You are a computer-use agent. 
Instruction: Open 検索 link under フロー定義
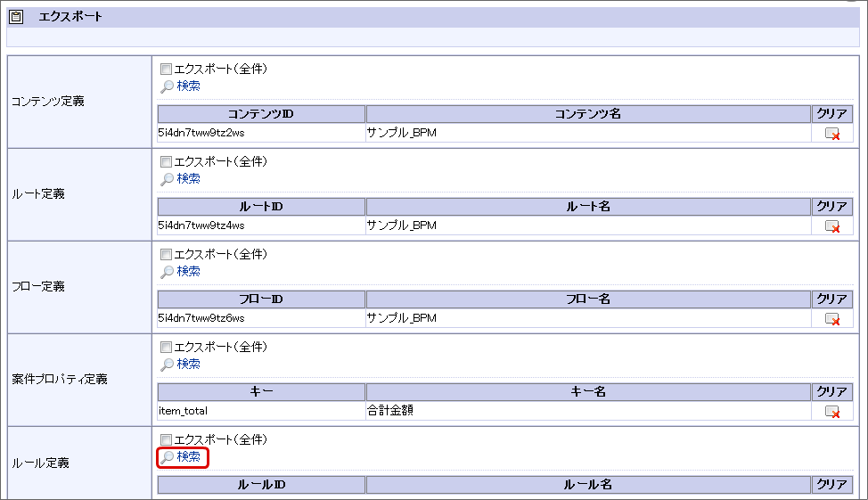pos(188,271)
